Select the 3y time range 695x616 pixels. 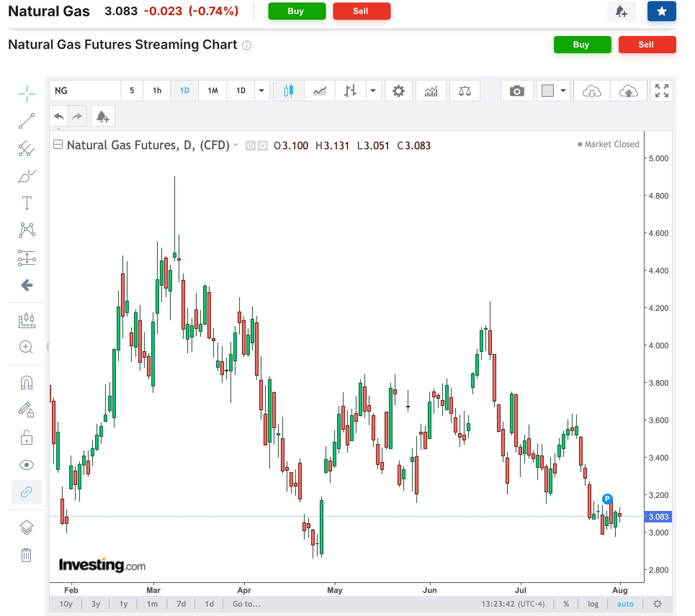coord(95,604)
